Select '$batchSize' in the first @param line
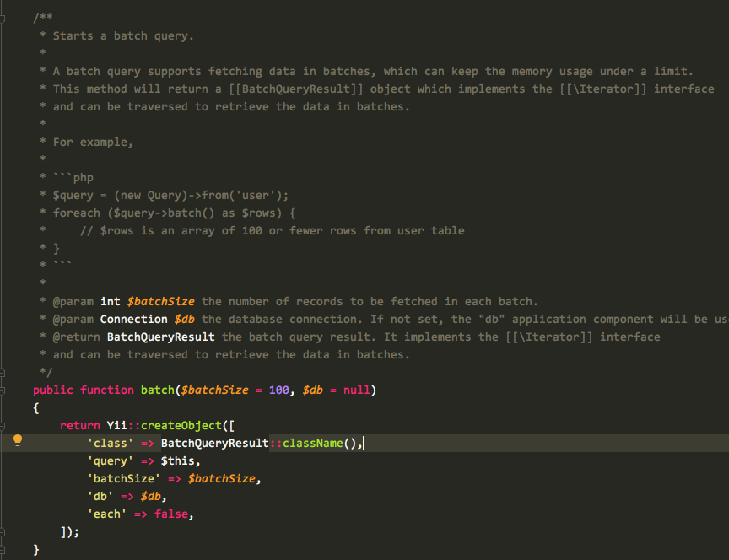The image size is (729, 560). (161, 302)
